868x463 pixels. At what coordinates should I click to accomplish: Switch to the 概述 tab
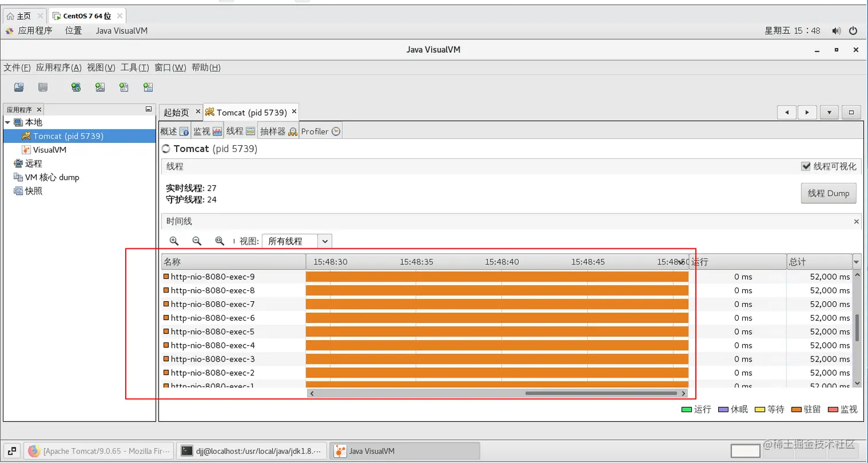[175, 131]
